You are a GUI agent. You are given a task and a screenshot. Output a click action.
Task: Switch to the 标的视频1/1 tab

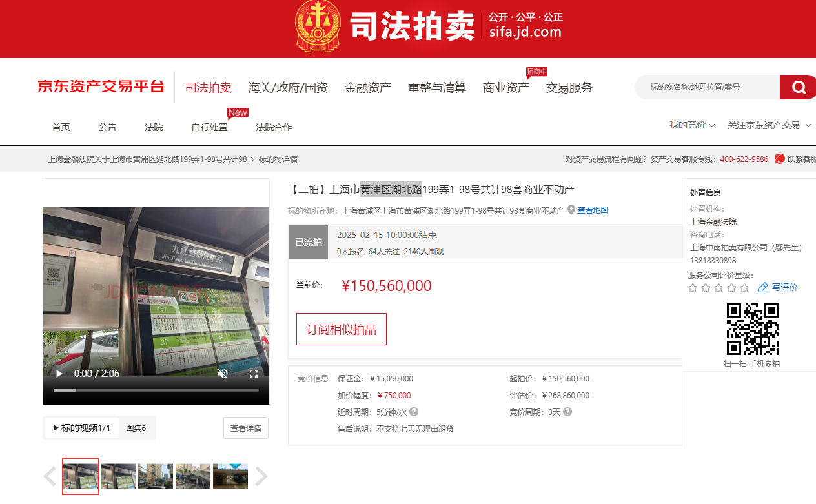coord(82,428)
